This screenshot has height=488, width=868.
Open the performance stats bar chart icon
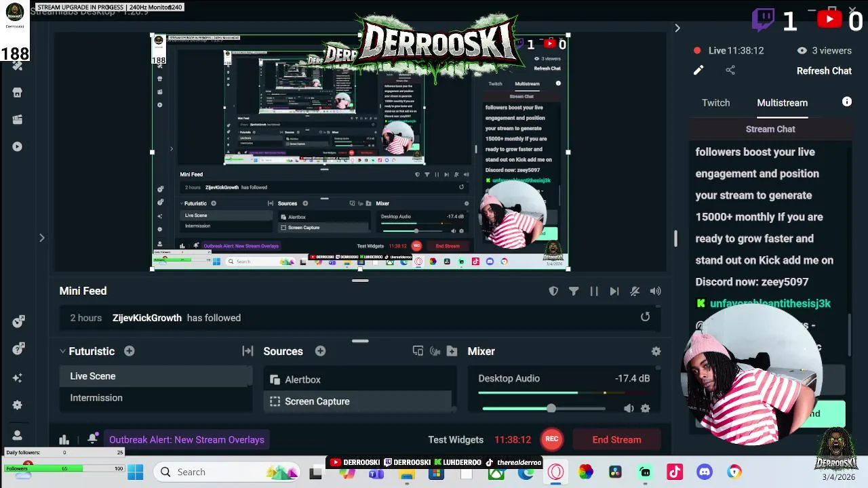(x=64, y=439)
